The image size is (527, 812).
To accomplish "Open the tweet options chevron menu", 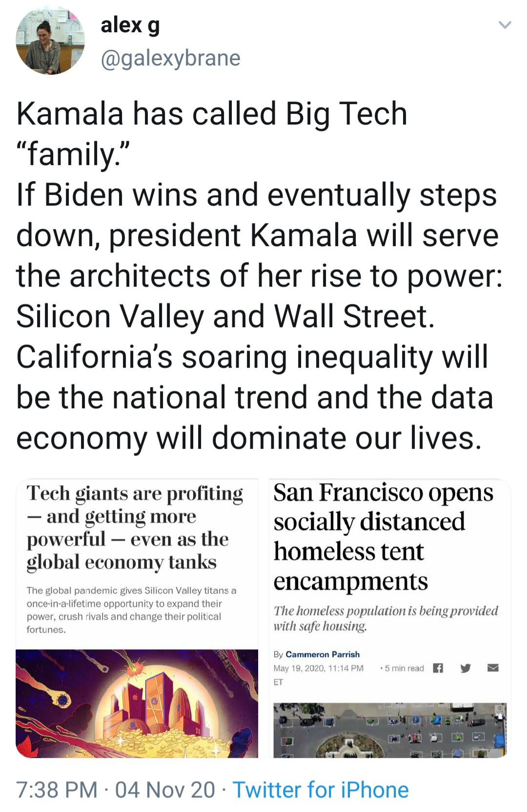I will point(505,25).
